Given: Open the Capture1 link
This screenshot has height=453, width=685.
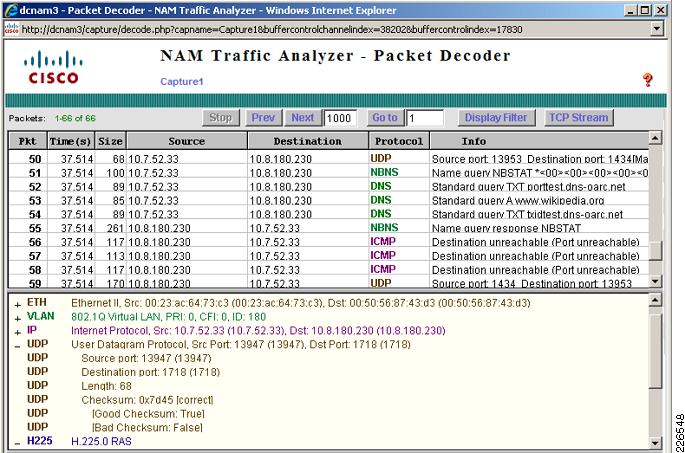Looking at the screenshot, I should (x=182, y=82).
